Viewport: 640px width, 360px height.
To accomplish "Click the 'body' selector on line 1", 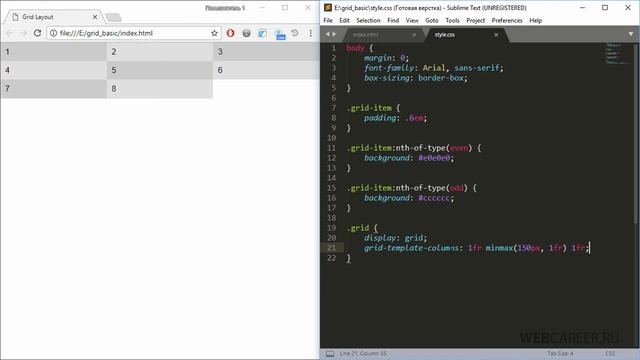I will pyautogui.click(x=355, y=48).
